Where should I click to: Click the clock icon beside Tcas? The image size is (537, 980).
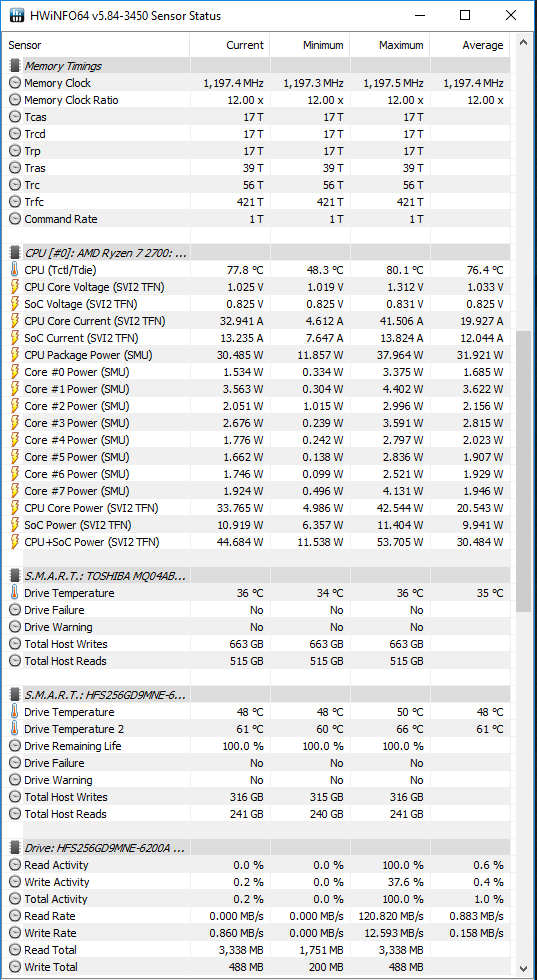15,117
